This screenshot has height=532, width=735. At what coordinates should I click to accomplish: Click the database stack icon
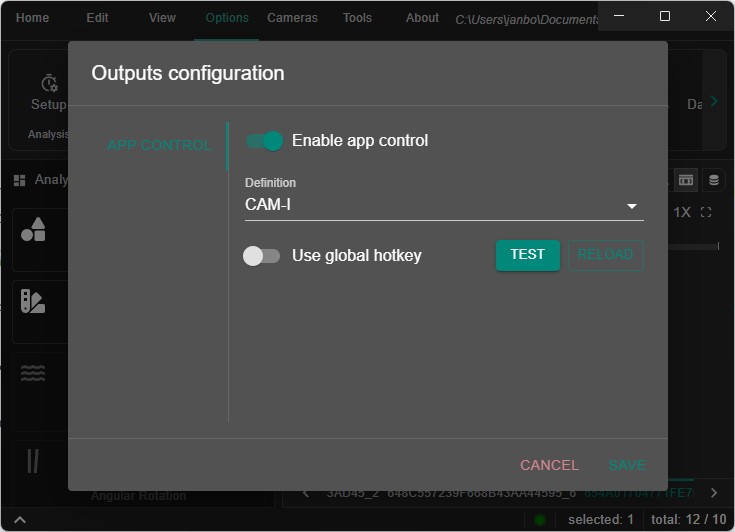pos(713,180)
